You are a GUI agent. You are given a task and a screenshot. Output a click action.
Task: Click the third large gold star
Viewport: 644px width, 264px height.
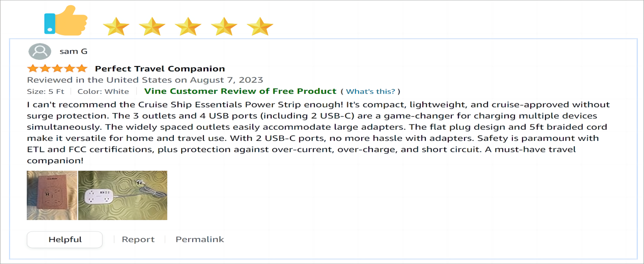(x=188, y=26)
